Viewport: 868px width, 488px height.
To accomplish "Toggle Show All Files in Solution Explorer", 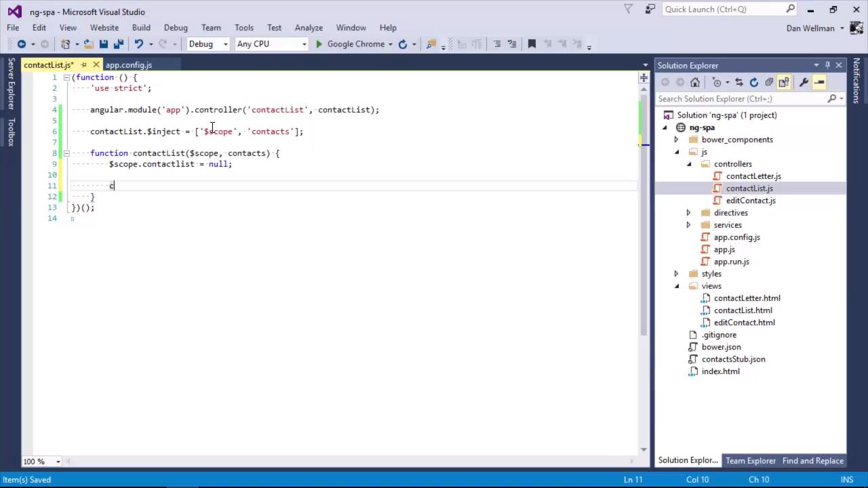I will 784,82.
